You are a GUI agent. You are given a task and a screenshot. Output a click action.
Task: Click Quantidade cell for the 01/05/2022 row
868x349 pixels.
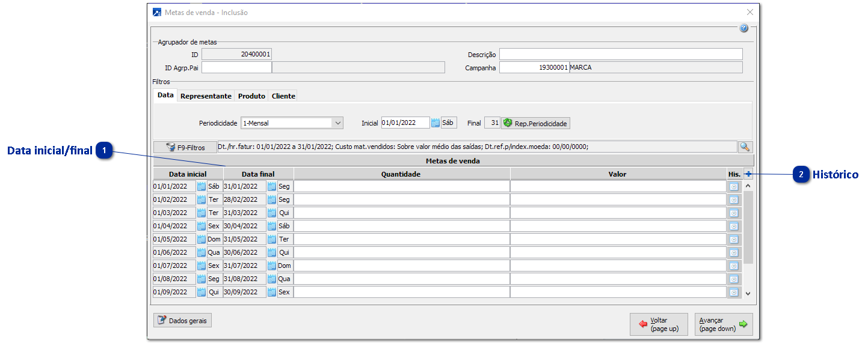(x=402, y=240)
